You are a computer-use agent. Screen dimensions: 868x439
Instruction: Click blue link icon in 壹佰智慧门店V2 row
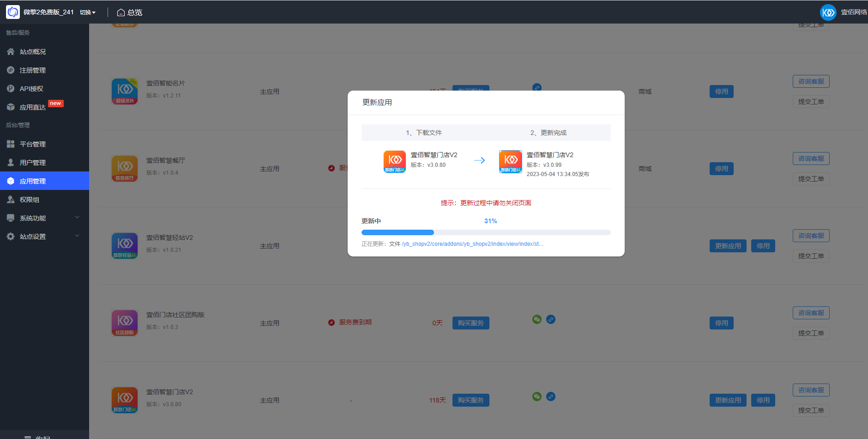[551, 396]
